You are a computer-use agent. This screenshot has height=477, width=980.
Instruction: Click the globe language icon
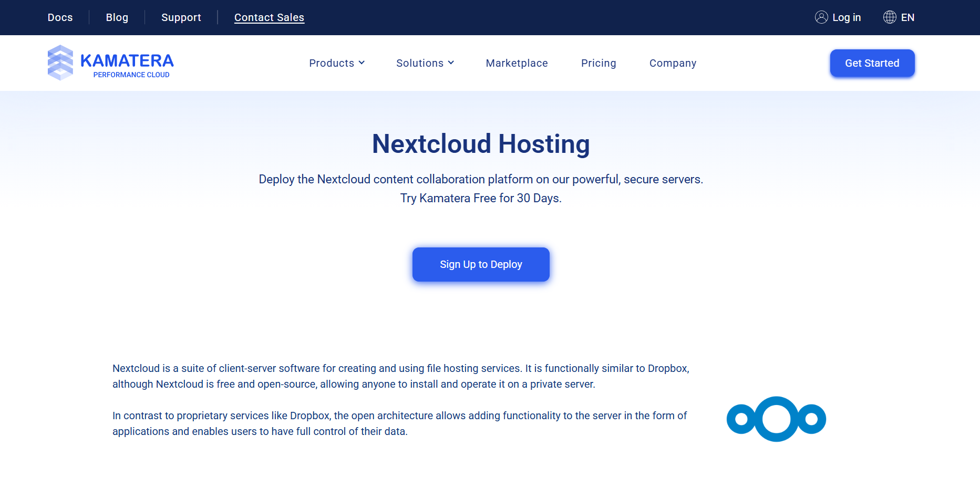point(890,17)
